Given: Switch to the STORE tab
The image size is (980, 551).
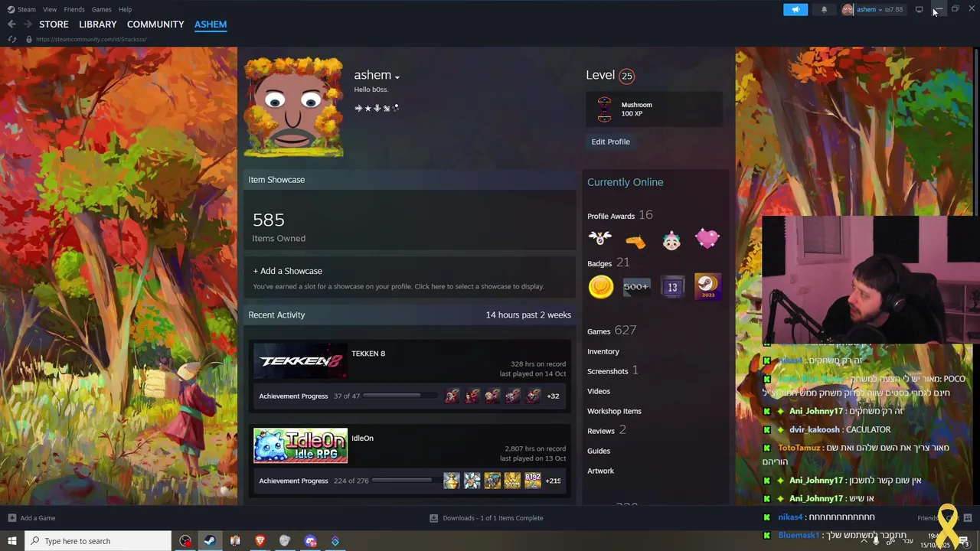Looking at the screenshot, I should tap(54, 24).
